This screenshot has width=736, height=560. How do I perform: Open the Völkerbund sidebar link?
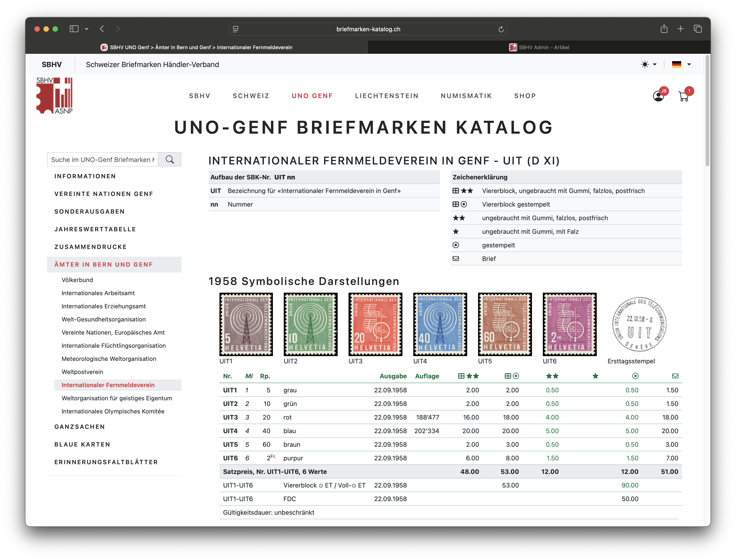[77, 280]
